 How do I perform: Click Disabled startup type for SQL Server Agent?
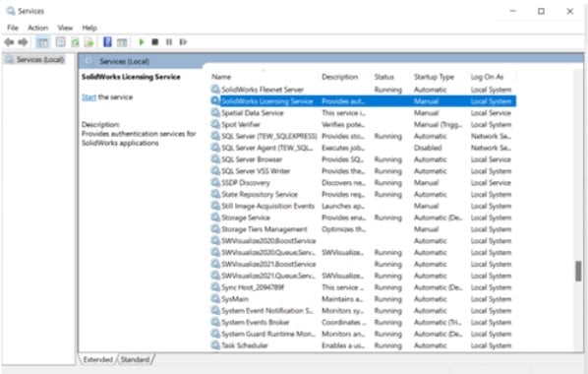tap(428, 148)
